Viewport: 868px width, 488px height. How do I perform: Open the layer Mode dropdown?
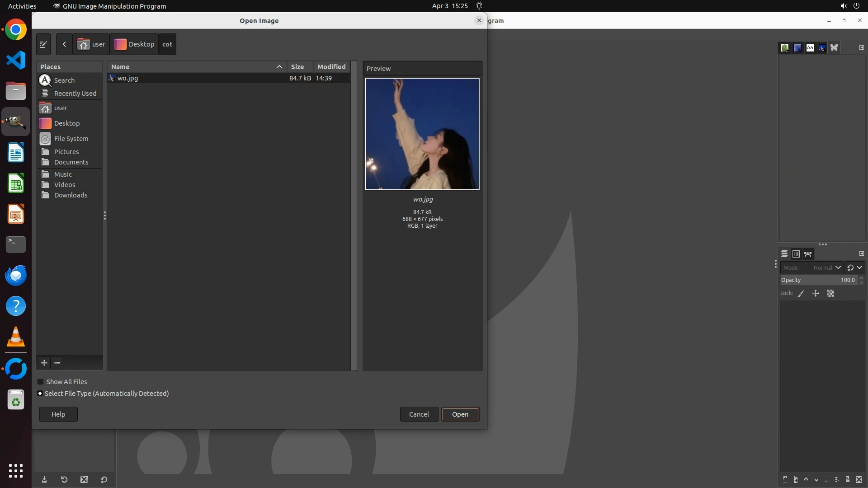pyautogui.click(x=811, y=267)
